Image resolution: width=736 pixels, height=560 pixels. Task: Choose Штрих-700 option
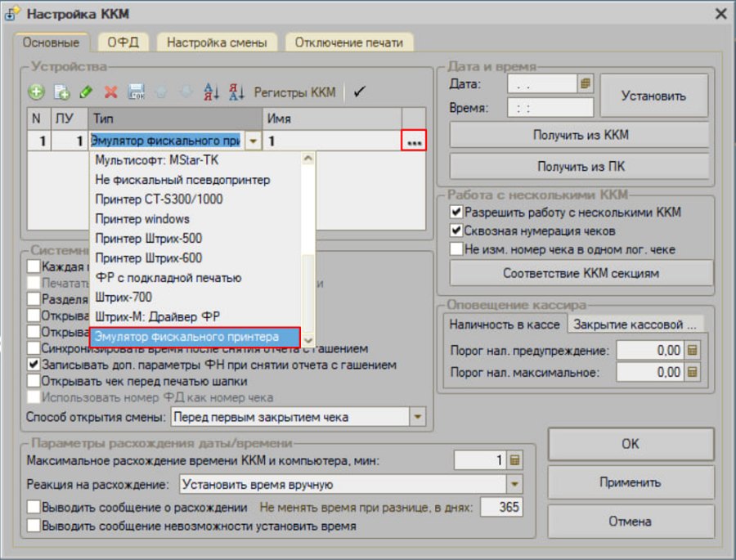195,297
